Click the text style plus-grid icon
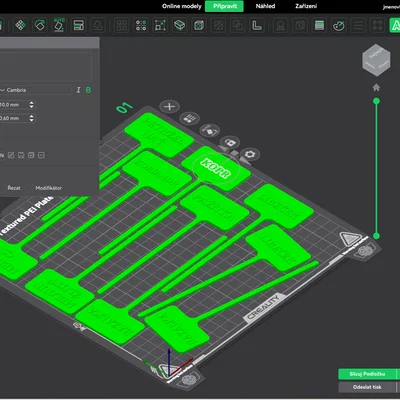This screenshot has width=400, height=400. click(x=31, y=155)
